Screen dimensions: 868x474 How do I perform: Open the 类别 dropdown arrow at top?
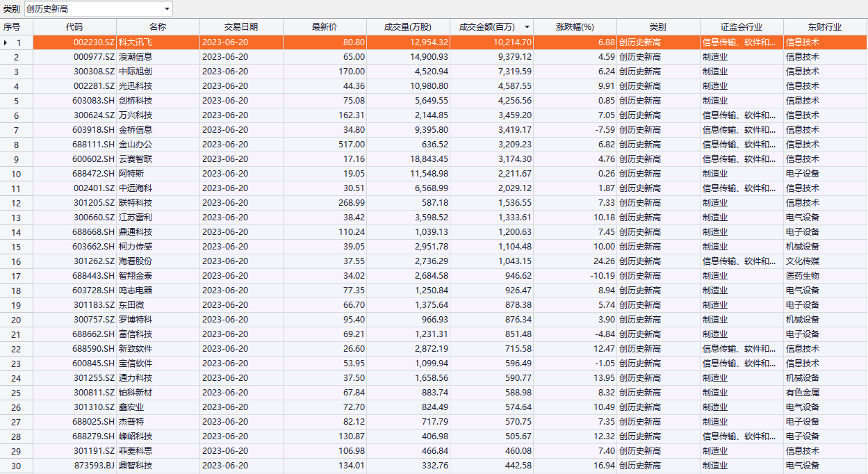point(167,9)
